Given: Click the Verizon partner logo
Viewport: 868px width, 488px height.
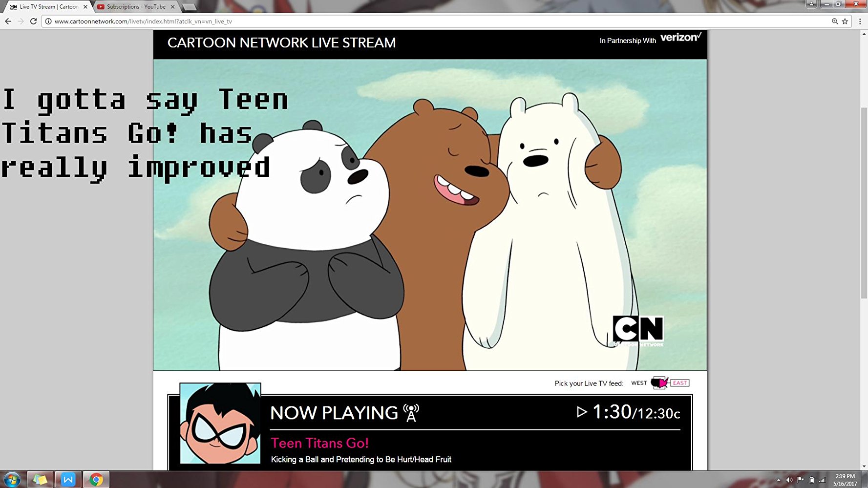Looking at the screenshot, I should (681, 38).
